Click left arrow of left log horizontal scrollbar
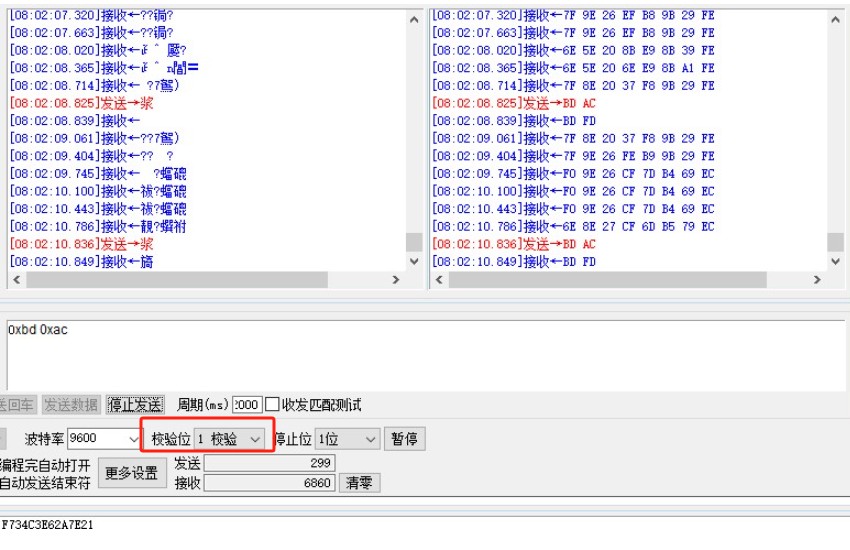The height and width of the screenshot is (550, 850). (x=17, y=280)
